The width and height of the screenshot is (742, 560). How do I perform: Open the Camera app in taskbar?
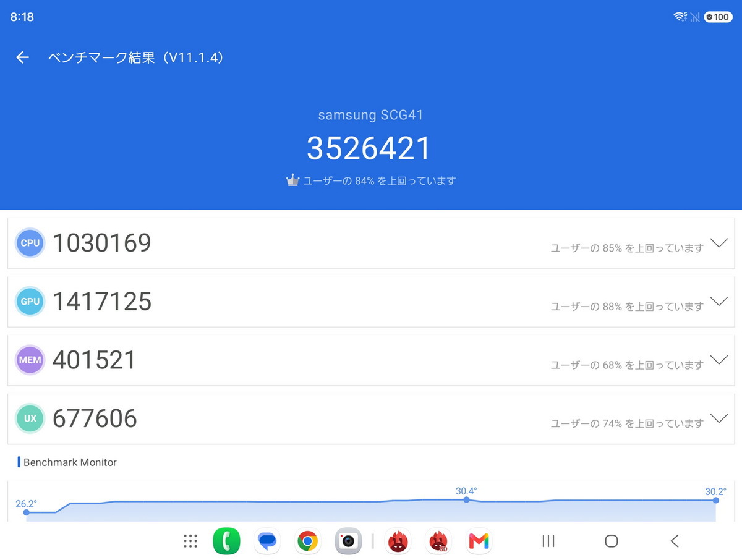tap(348, 541)
